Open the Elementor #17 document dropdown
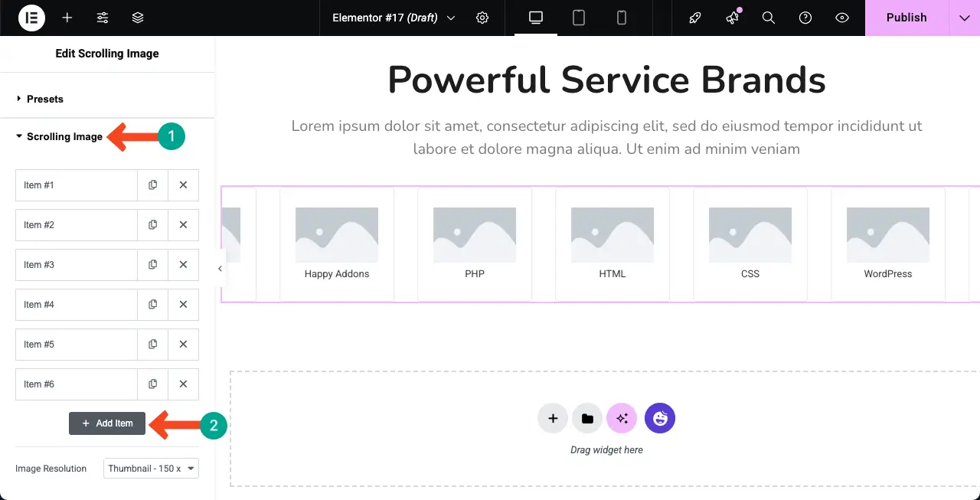 394,18
